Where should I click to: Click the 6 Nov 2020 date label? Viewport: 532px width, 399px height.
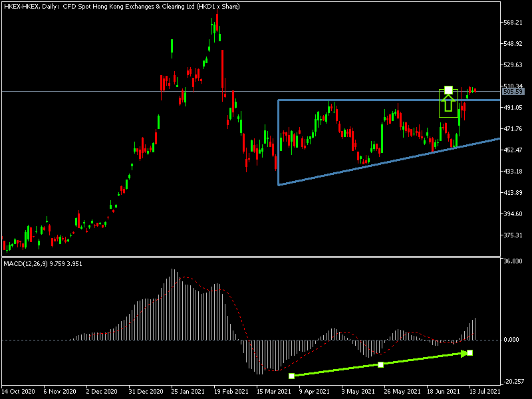[60, 392]
